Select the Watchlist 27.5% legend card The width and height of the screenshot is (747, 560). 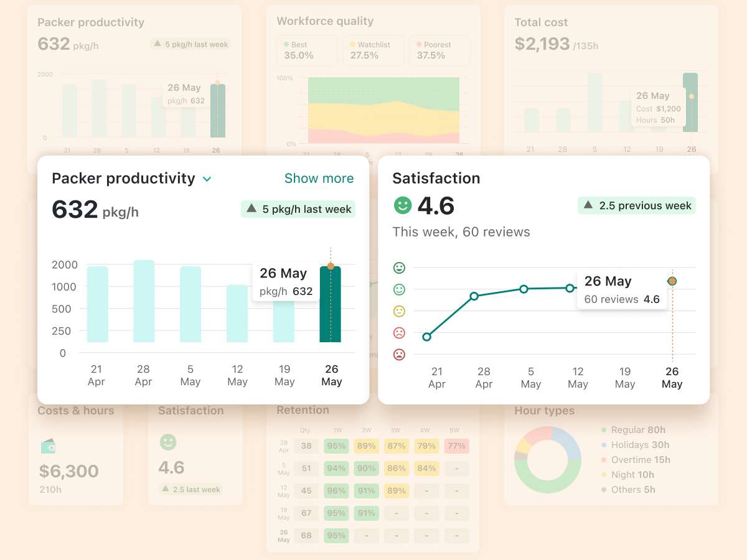pyautogui.click(x=373, y=50)
